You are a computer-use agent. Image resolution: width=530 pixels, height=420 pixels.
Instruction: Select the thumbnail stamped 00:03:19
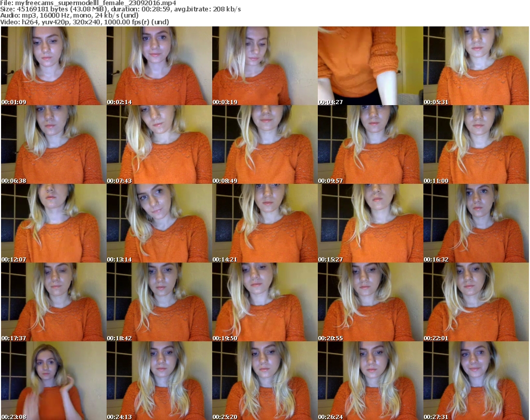pyautogui.click(x=264, y=66)
